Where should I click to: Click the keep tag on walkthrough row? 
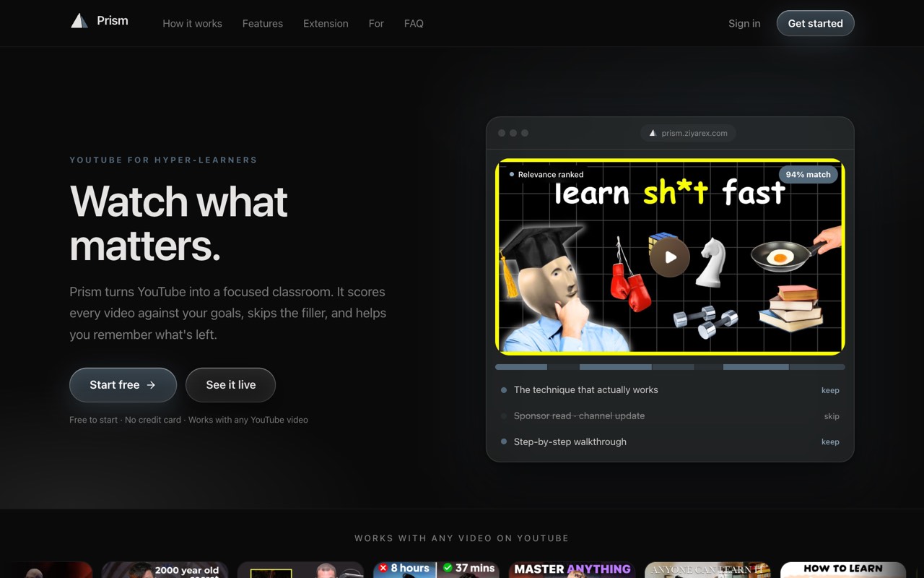(x=830, y=441)
